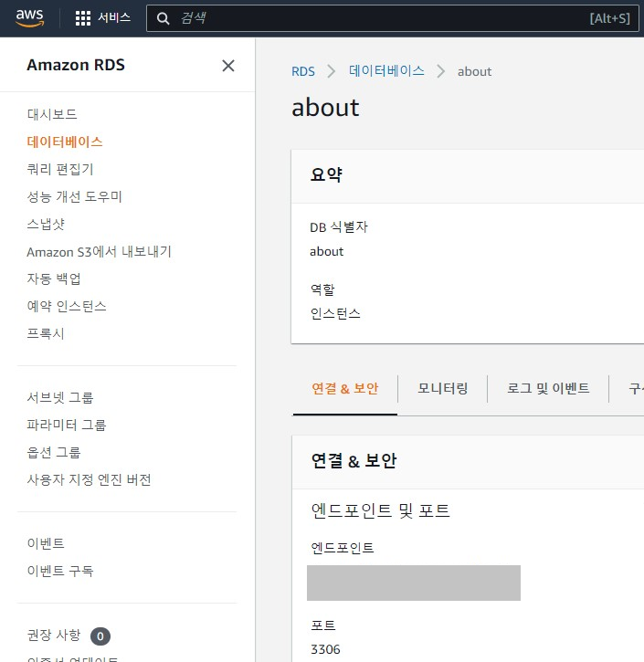Switch to 모니터링 tab
This screenshot has width=644, height=662.
click(442, 388)
